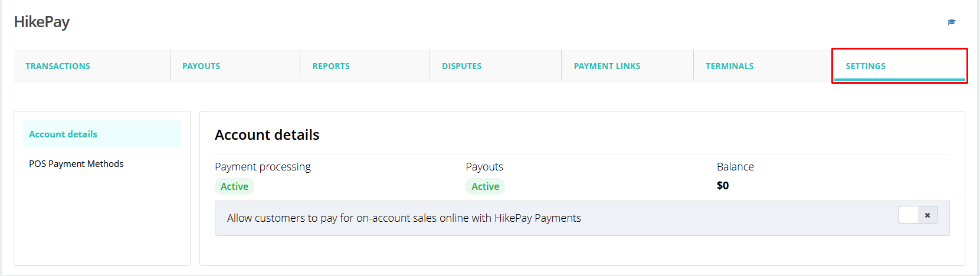Switch to the Payouts tab
The width and height of the screenshot is (980, 276).
coord(201,66)
